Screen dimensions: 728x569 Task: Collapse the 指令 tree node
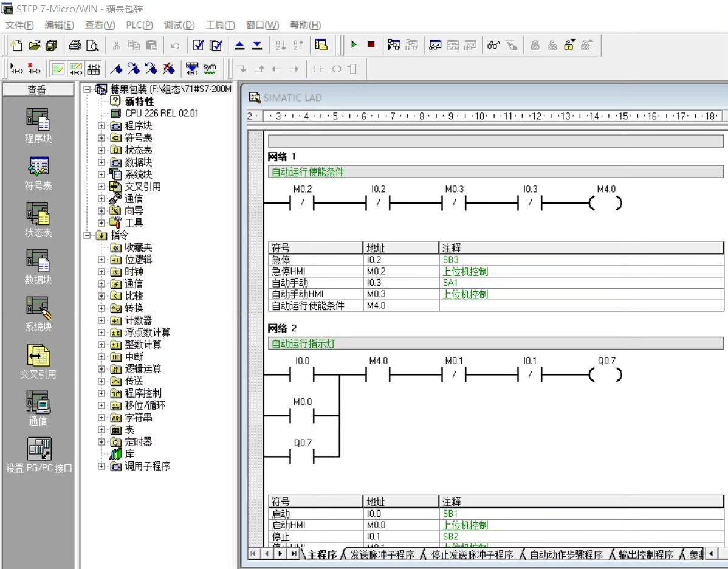click(88, 235)
